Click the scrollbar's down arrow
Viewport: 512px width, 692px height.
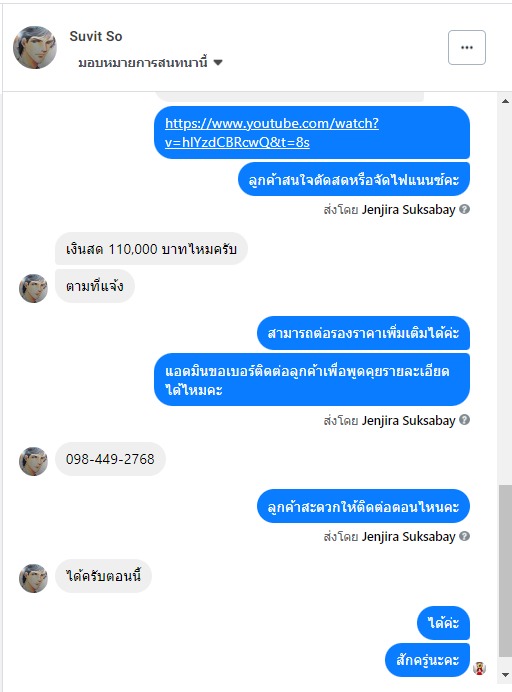[505, 675]
